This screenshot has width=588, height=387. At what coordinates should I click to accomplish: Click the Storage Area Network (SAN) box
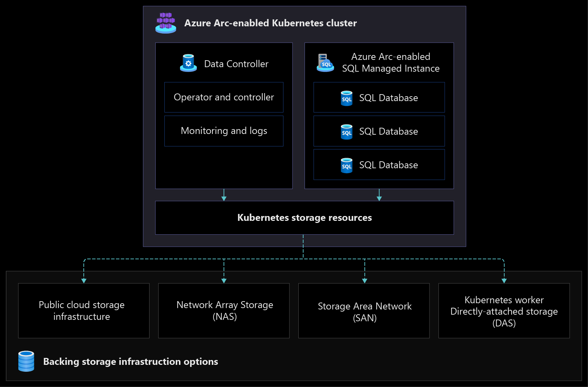(x=364, y=311)
